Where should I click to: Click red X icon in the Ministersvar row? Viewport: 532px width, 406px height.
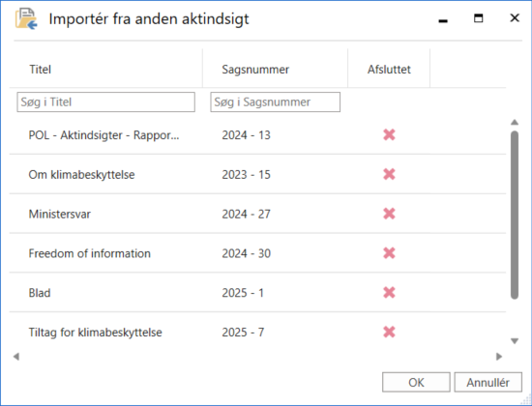(389, 214)
